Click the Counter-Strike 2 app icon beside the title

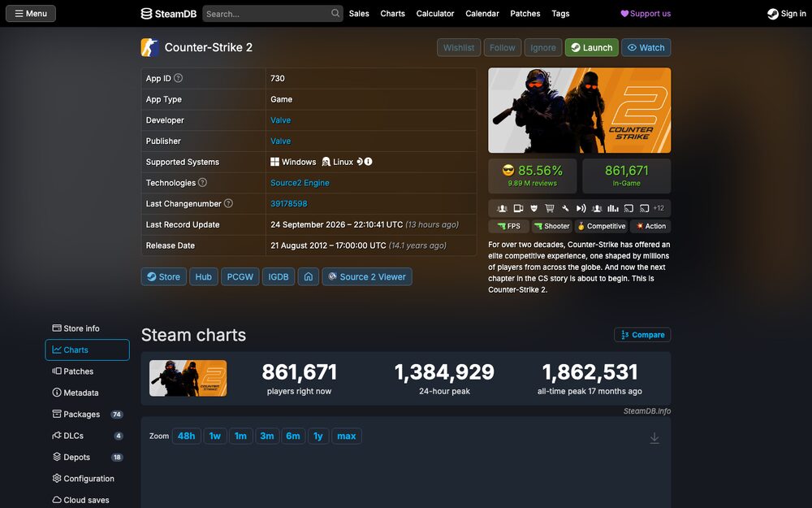[x=149, y=47]
